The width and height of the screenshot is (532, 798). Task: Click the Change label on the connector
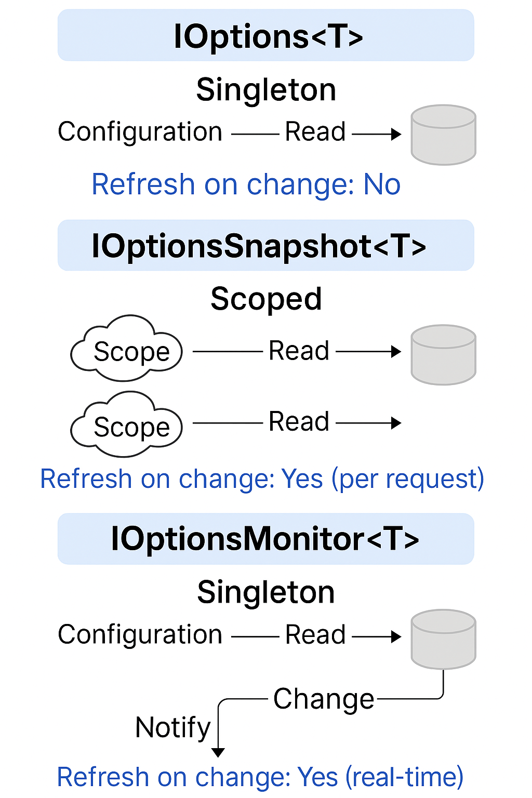324,699
